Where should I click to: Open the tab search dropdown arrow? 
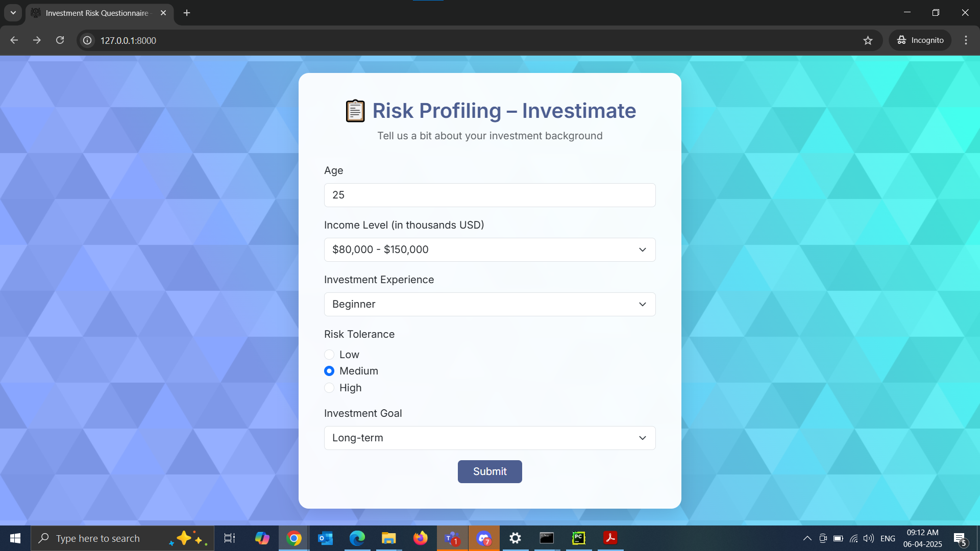click(13, 13)
